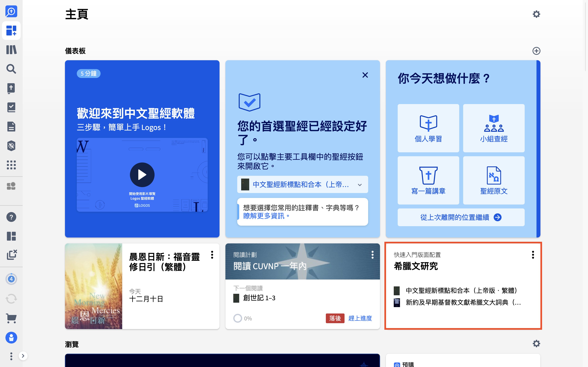Open the Reading plan checklist icon

11,107
